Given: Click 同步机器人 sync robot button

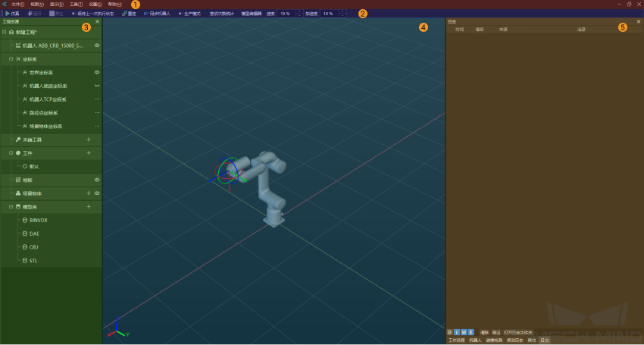Looking at the screenshot, I should click(157, 14).
